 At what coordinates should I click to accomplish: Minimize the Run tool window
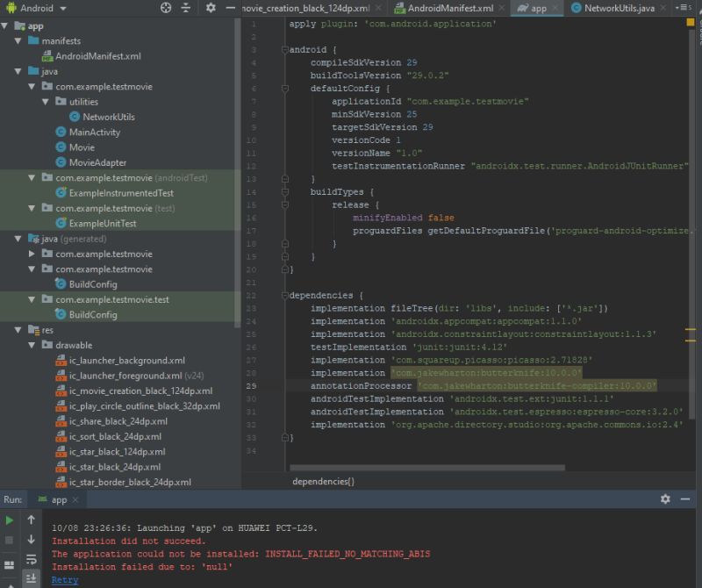pyautogui.click(x=685, y=499)
